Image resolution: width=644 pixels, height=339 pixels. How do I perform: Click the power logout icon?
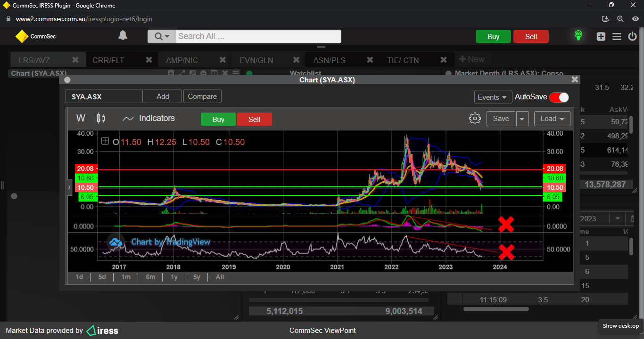[x=632, y=36]
